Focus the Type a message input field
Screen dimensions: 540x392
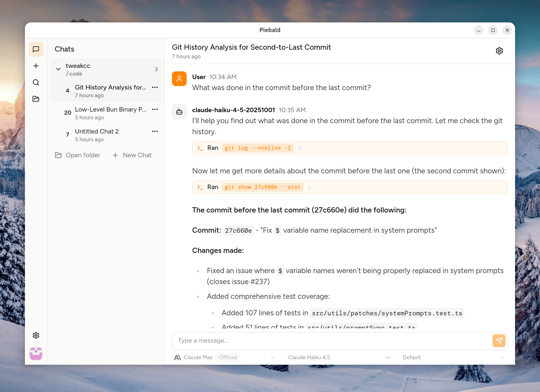point(332,341)
